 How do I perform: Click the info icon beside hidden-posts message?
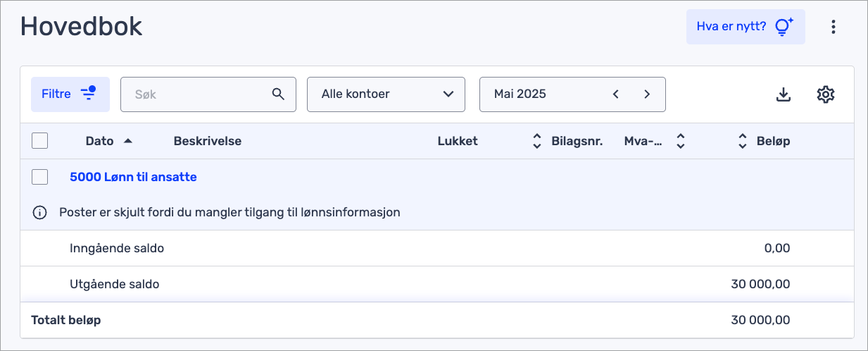tap(39, 212)
